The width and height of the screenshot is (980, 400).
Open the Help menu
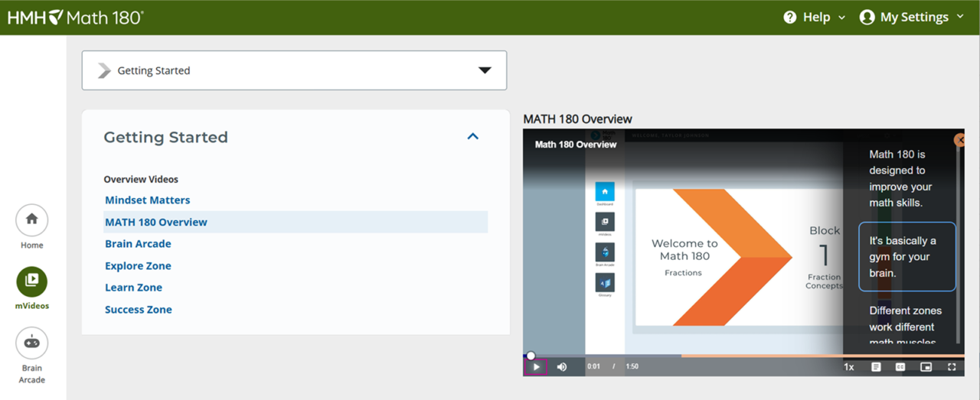pyautogui.click(x=815, y=17)
